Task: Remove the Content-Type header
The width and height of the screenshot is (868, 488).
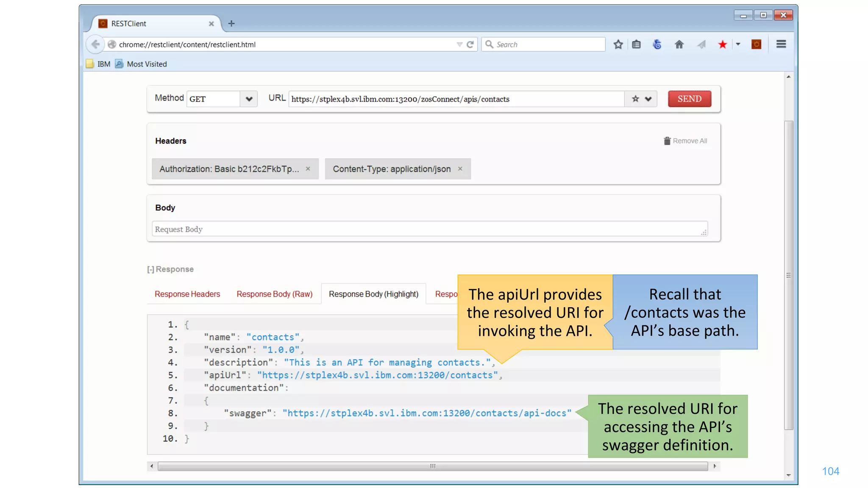Action: tap(460, 169)
